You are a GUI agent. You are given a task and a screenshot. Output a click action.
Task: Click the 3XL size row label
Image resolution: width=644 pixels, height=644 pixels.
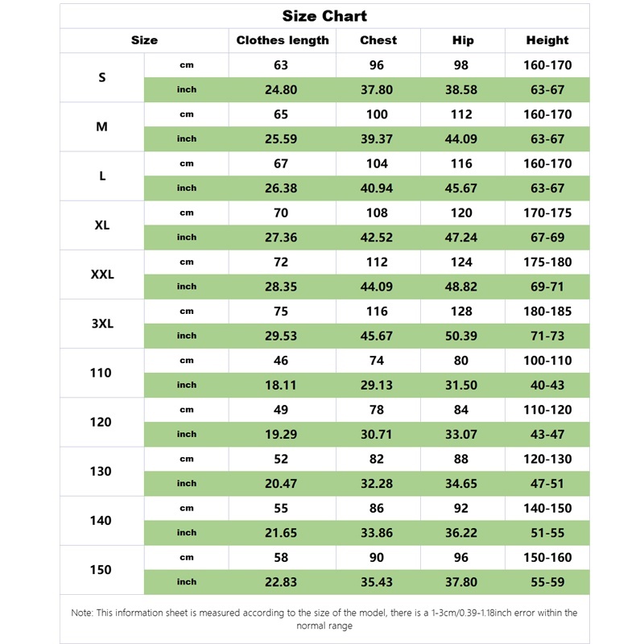pos(102,324)
